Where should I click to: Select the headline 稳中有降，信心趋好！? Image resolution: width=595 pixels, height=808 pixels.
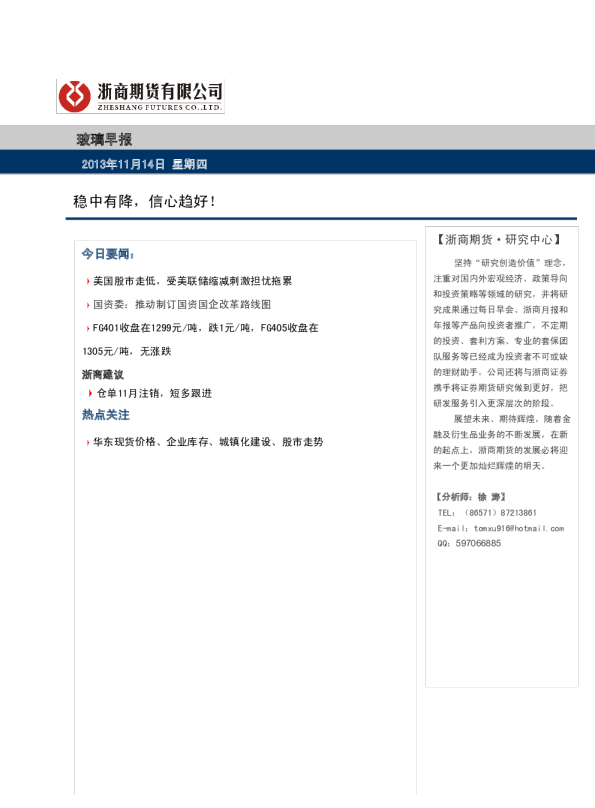coord(144,201)
